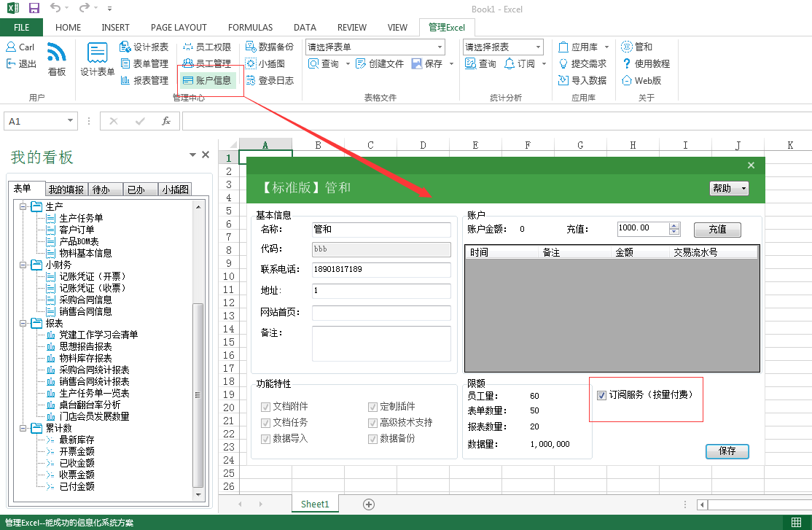Click 管和 about icon in ribbon

click(x=637, y=47)
